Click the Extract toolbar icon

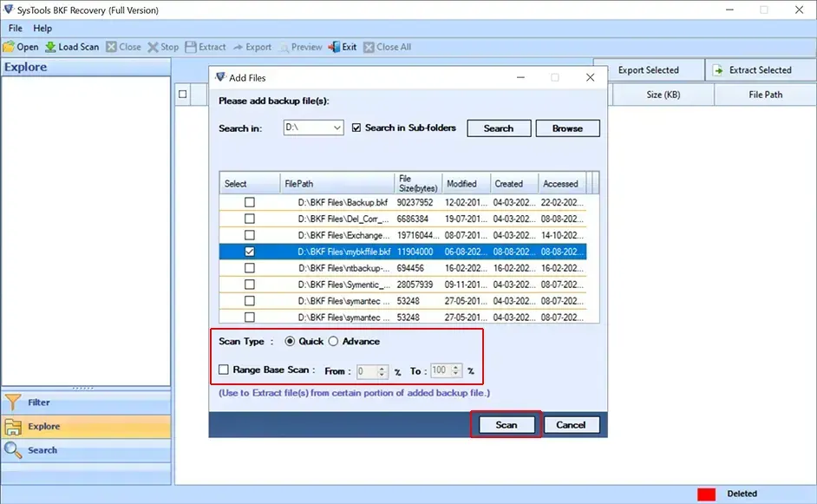(191, 47)
